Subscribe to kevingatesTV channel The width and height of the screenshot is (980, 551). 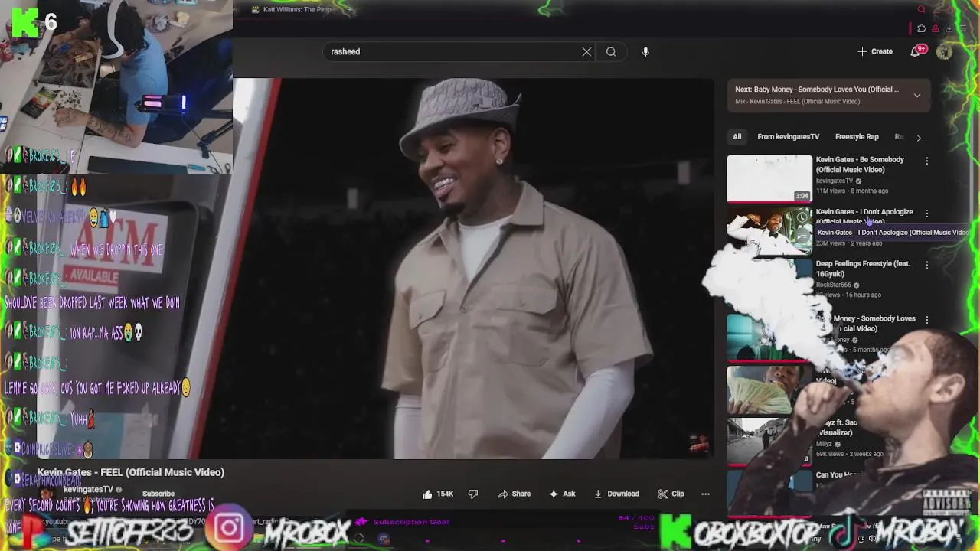[x=158, y=494]
